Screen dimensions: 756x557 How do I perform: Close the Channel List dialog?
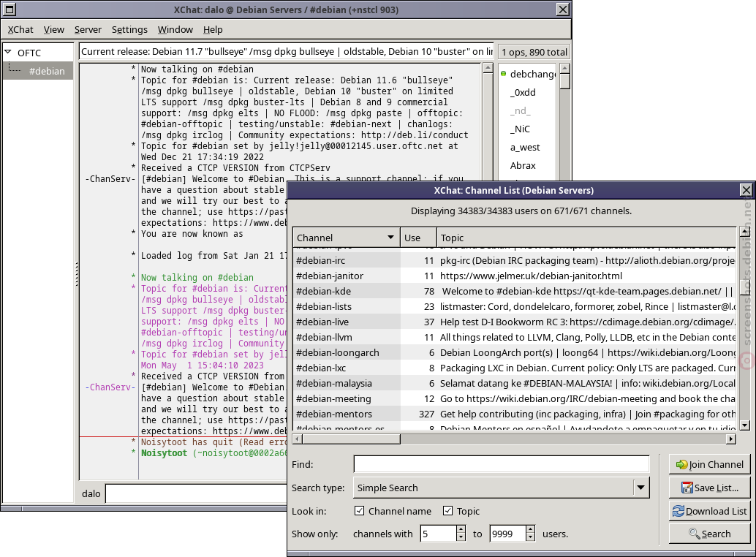pyautogui.click(x=746, y=190)
